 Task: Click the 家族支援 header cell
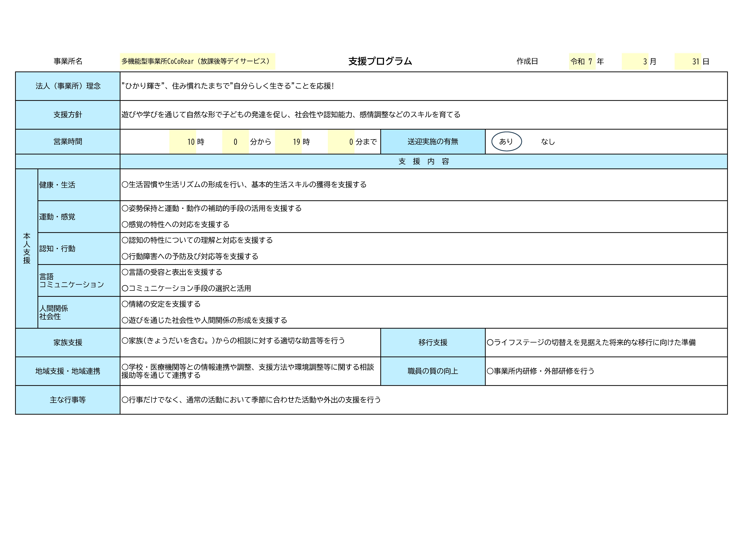[x=68, y=343]
